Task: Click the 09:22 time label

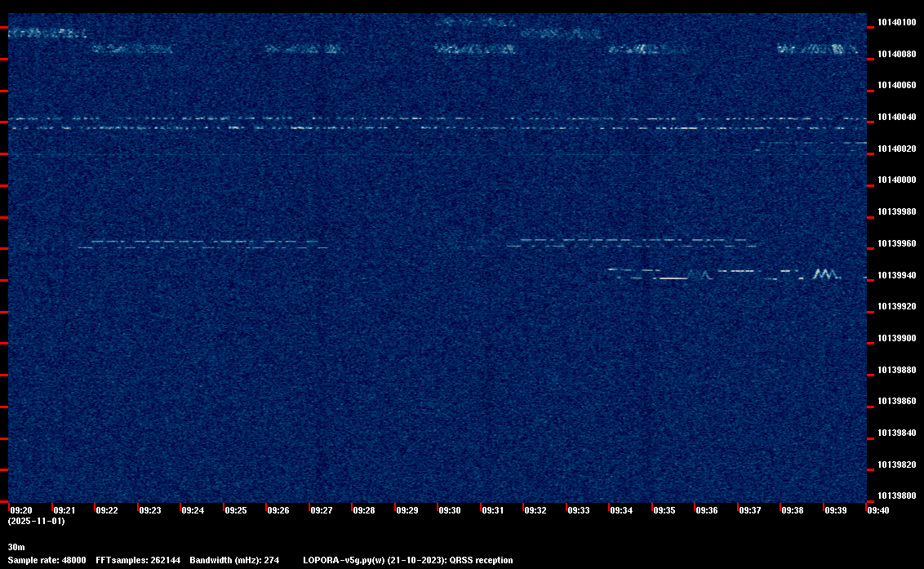Action: (107, 510)
